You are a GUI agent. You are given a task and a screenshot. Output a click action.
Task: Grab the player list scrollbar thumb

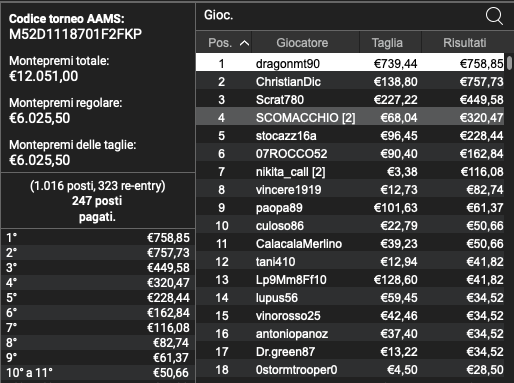[x=509, y=63]
